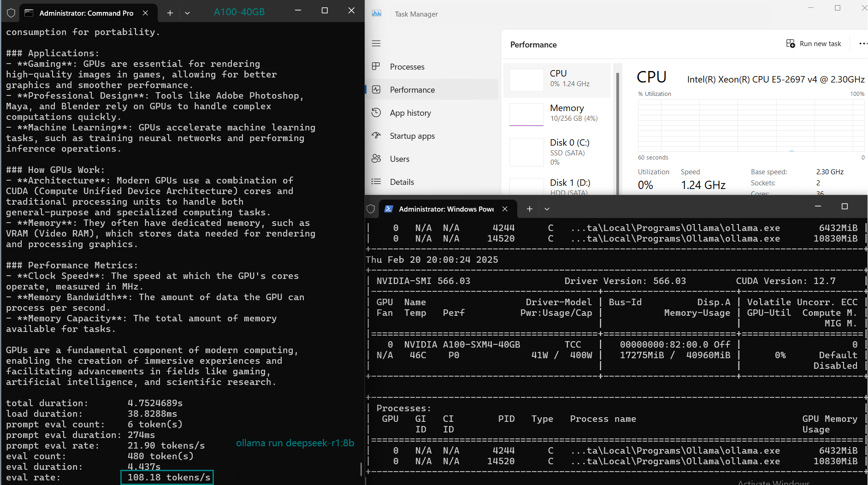Open Startup apps page
868x485 pixels.
pos(432,136)
